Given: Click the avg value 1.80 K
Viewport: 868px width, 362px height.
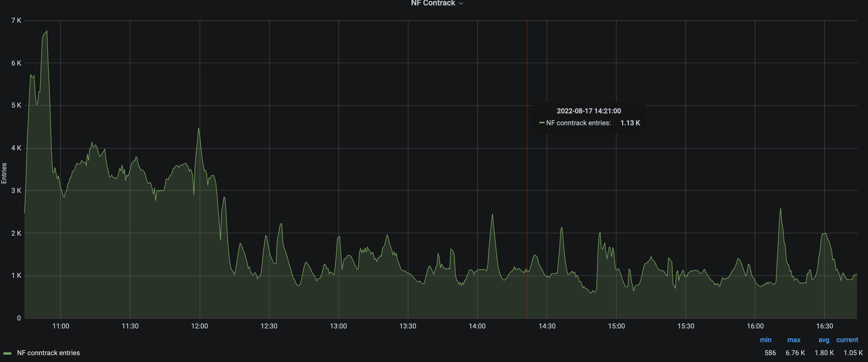Looking at the screenshot, I should coord(824,353).
